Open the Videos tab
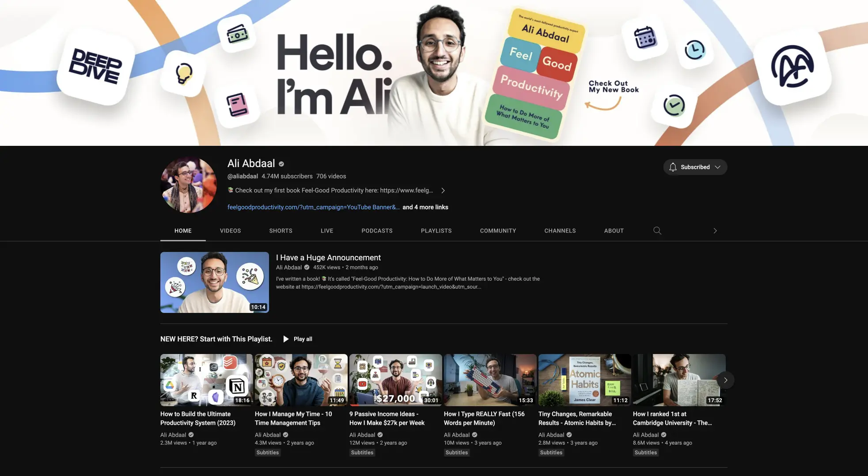868x476 pixels. [231, 231]
